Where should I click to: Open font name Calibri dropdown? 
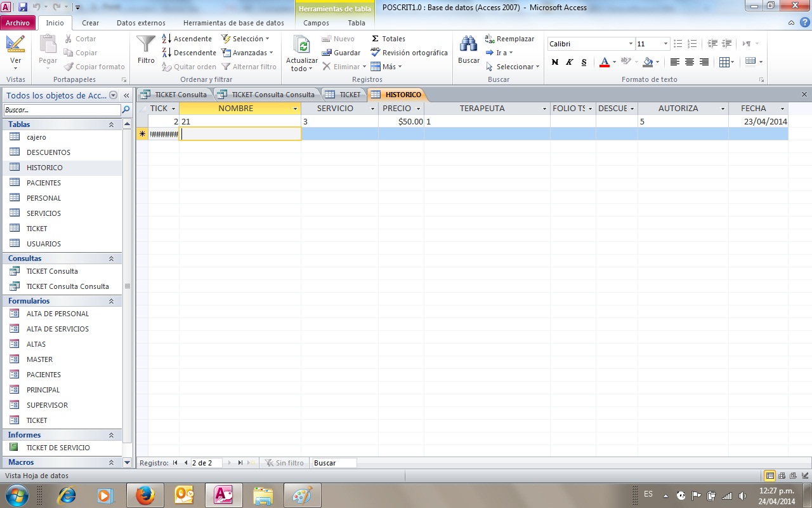[x=631, y=44]
